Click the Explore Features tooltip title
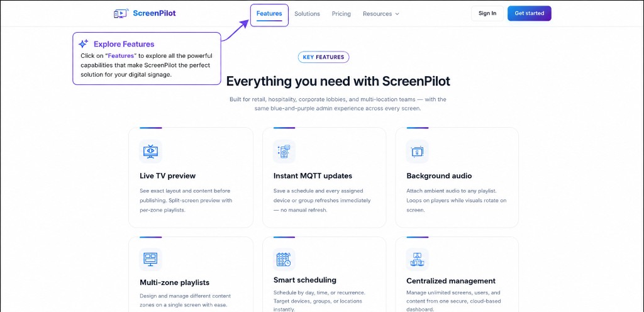The height and width of the screenshot is (312, 644). (x=124, y=44)
